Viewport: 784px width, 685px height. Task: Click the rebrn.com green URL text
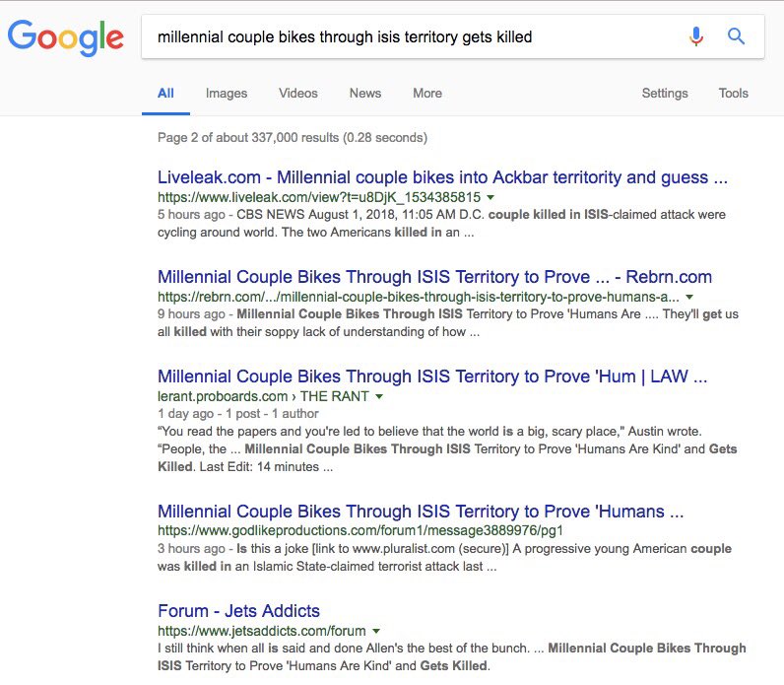click(419, 297)
